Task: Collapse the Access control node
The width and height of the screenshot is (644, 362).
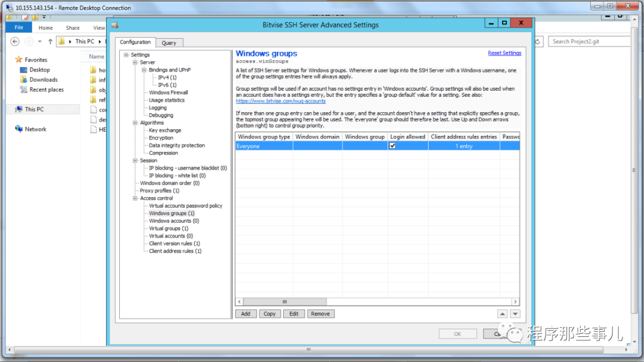Action: (135, 199)
